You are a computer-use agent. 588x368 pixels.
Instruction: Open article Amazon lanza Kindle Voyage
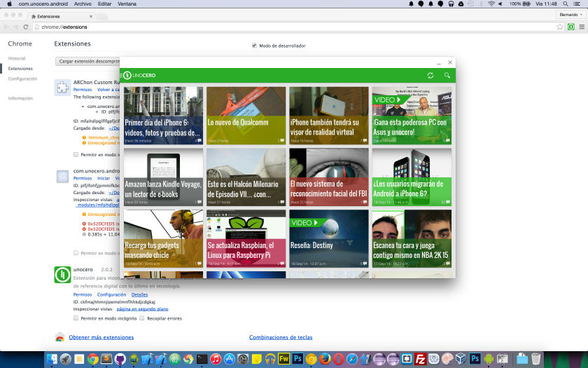coord(163,177)
